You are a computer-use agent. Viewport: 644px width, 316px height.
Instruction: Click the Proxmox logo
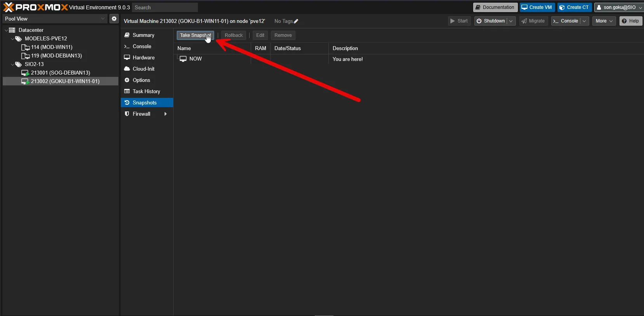(x=35, y=7)
